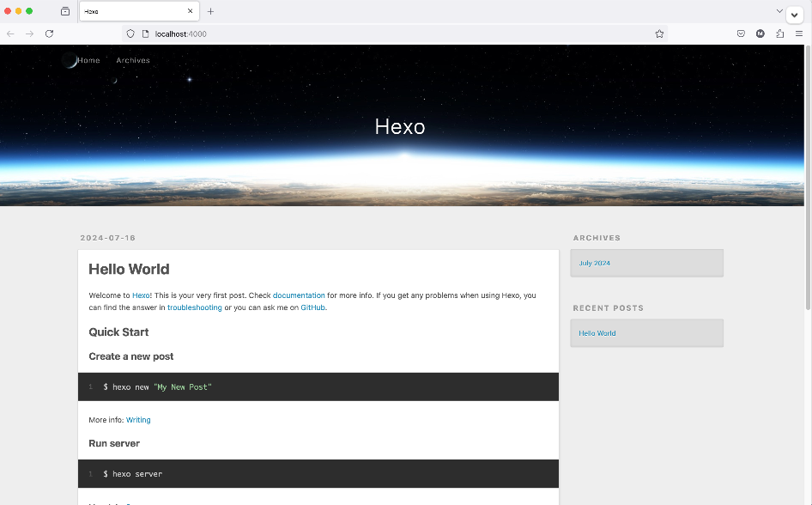Open the GitHub link

pyautogui.click(x=312, y=307)
